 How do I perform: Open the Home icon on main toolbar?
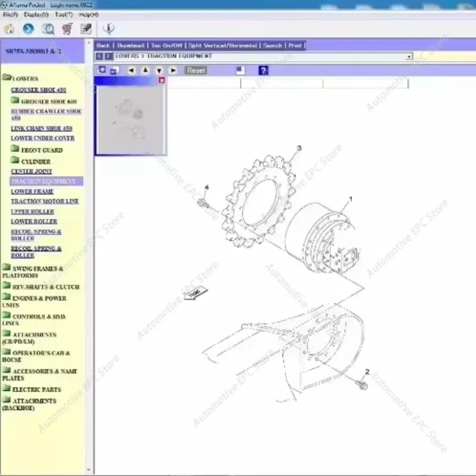pyautogui.click(x=8, y=27)
